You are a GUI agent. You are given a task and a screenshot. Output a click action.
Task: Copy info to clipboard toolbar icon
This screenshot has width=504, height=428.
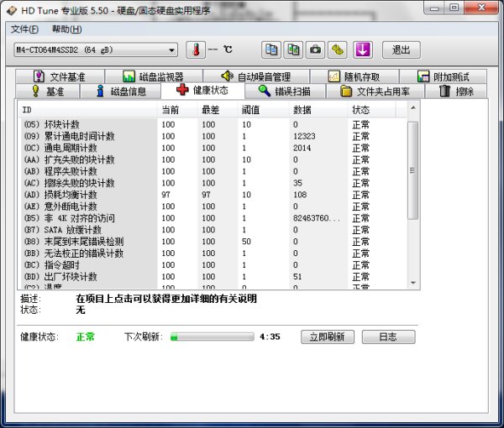(x=271, y=50)
